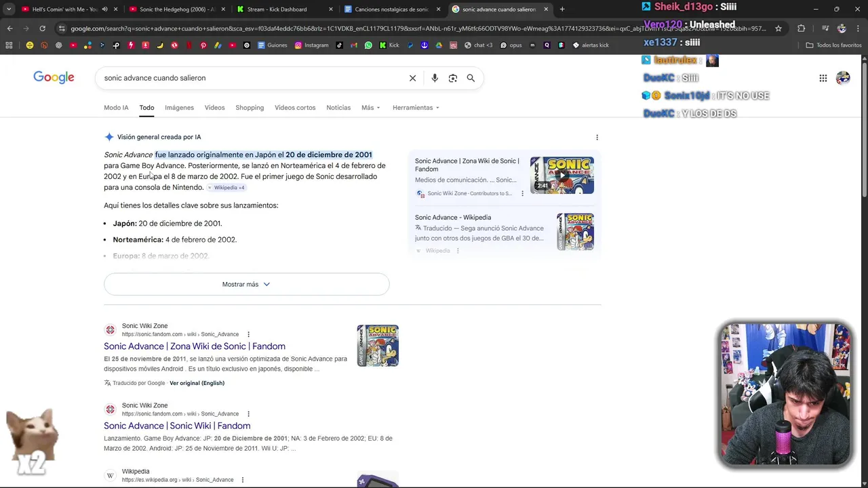Open the Chrome three-dot menu
The height and width of the screenshot is (488, 868).
coord(858,28)
